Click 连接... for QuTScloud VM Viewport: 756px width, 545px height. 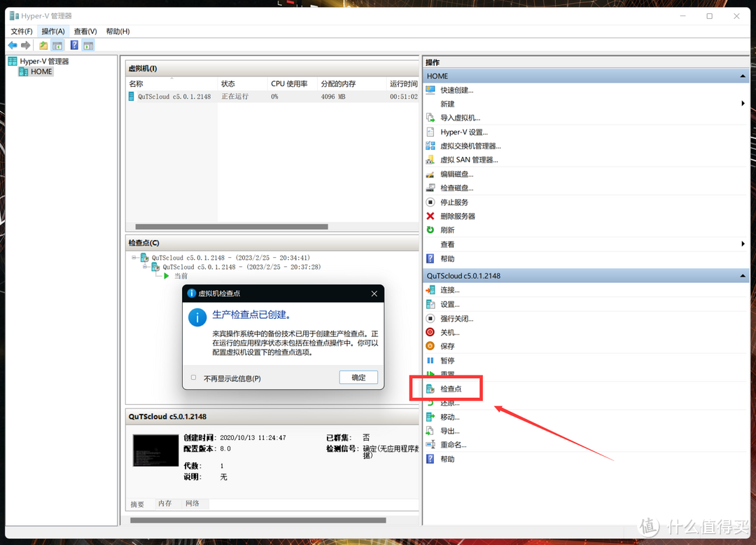click(450, 290)
